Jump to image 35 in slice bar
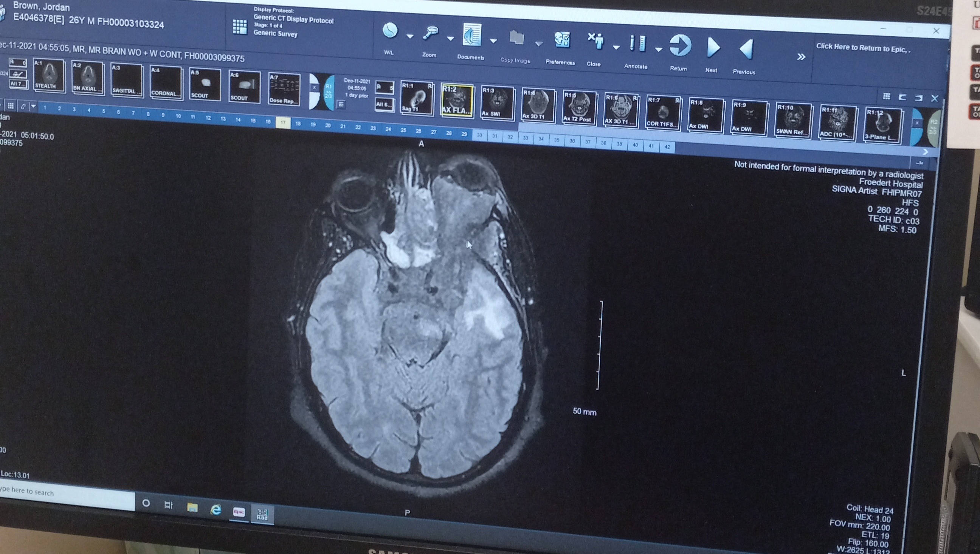980x554 pixels. 557,140
